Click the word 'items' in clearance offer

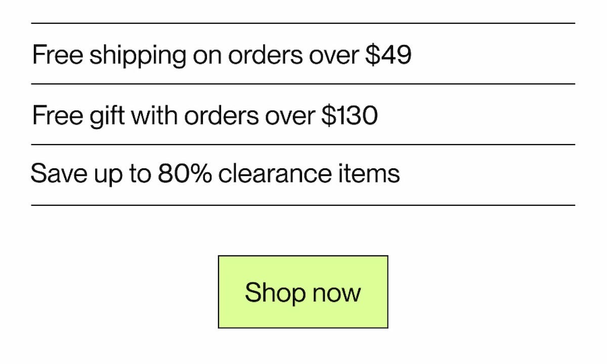point(368,173)
